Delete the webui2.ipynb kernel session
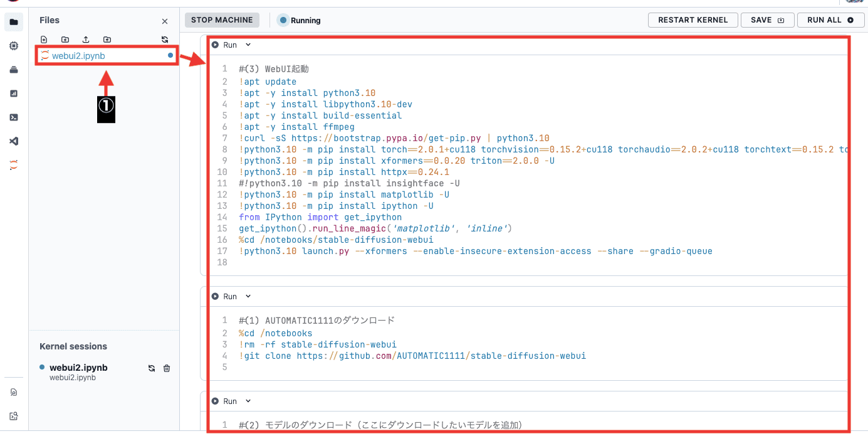Image resolution: width=868 pixels, height=436 pixels. pyautogui.click(x=167, y=368)
